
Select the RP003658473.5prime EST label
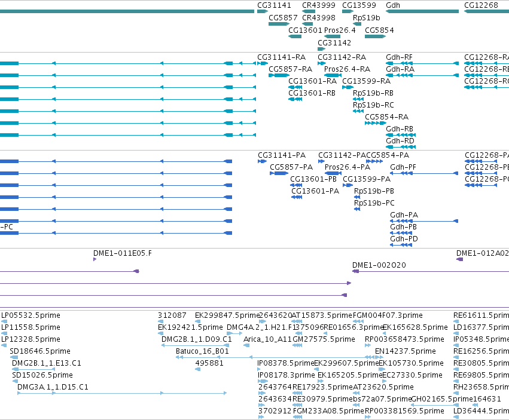(x=404, y=339)
